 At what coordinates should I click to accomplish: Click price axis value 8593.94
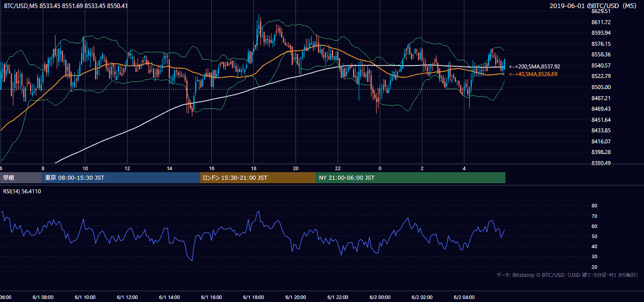601,33
